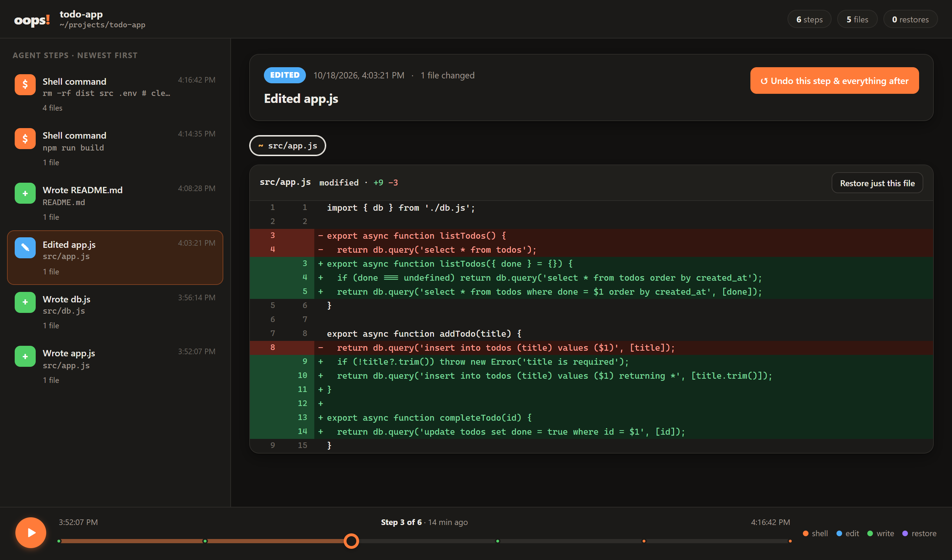
Task: Click the EDITED badge in the step header
Action: pyautogui.click(x=285, y=75)
